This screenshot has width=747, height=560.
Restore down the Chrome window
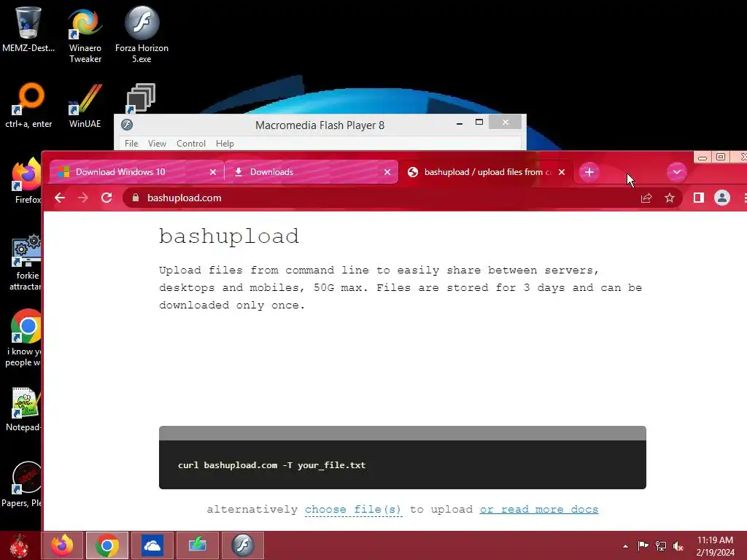(x=721, y=157)
